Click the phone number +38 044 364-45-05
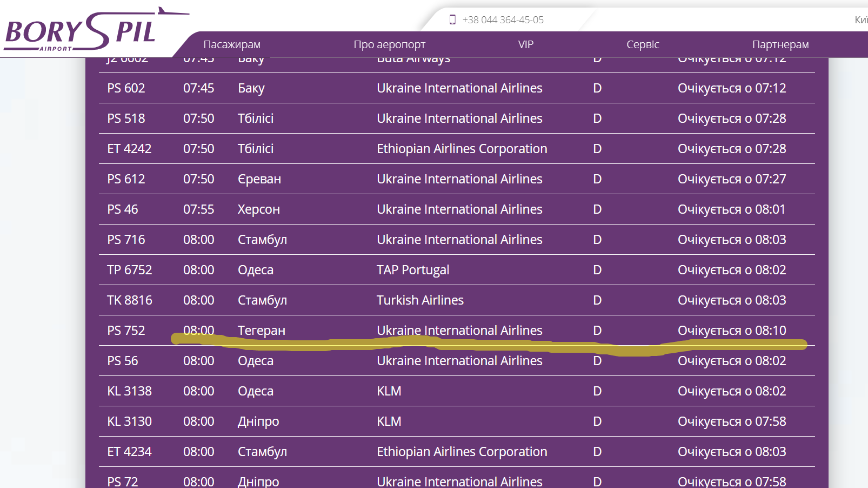The image size is (868, 488). click(503, 20)
